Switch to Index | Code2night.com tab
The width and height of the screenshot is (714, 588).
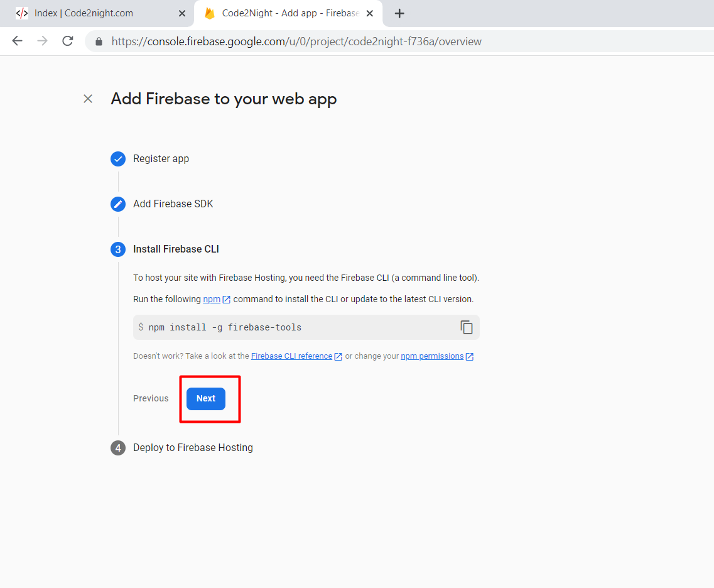(84, 13)
